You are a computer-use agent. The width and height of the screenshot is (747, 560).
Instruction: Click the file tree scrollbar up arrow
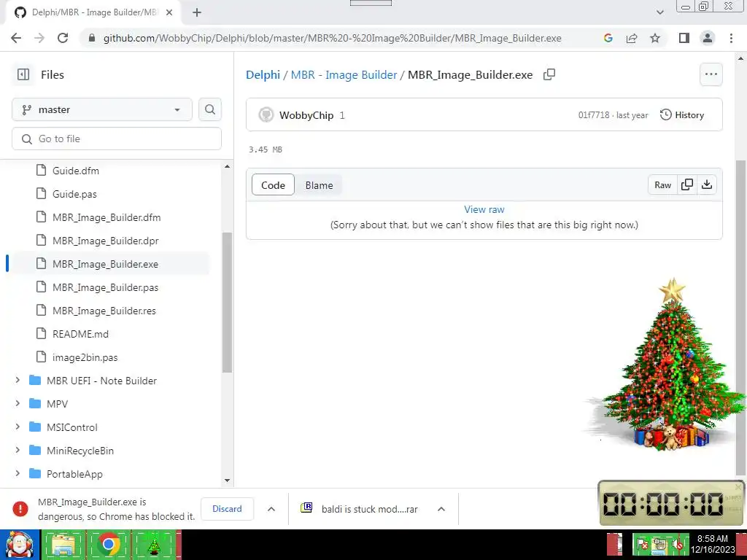point(228,166)
